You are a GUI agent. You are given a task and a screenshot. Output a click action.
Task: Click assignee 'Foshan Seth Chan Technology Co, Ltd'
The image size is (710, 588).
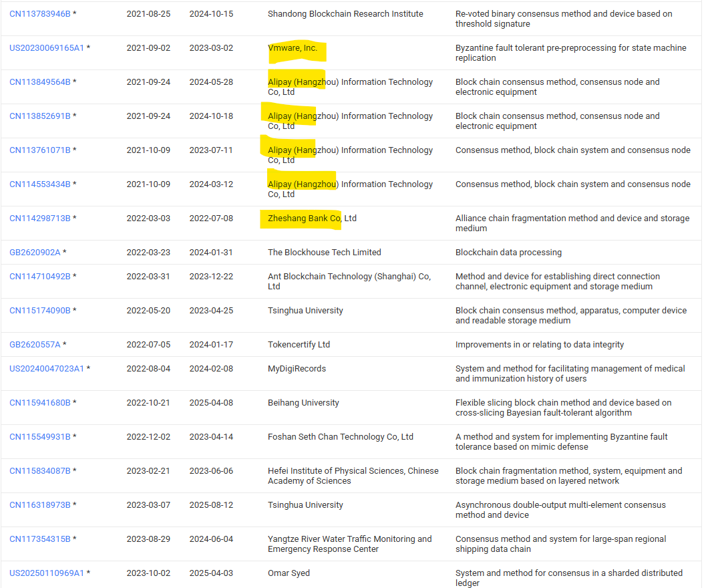click(x=341, y=437)
